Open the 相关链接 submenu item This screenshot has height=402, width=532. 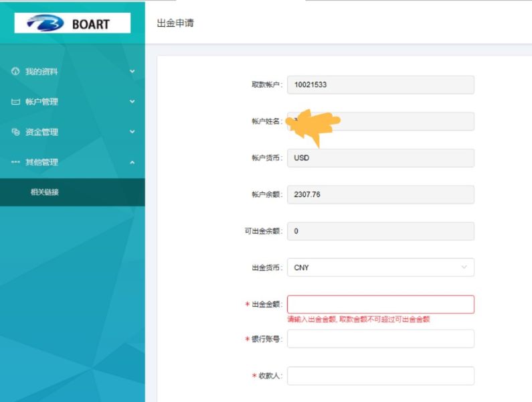[x=45, y=192]
